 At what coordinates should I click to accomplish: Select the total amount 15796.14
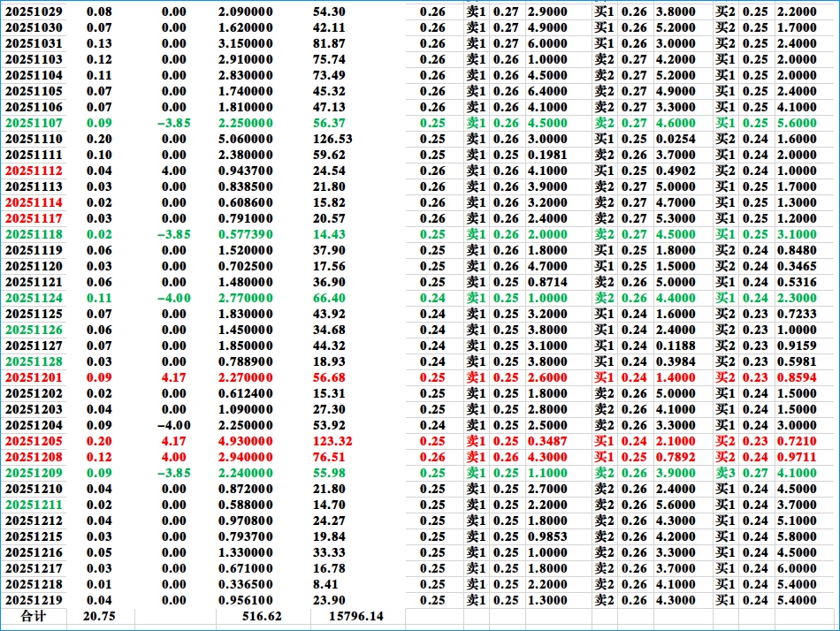point(356,617)
